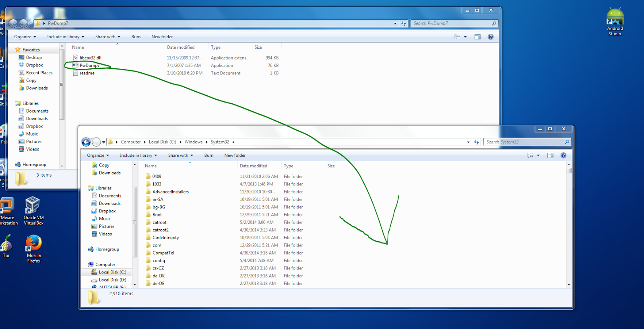
Task: Open the recent pages dropdown next to Forward in System32
Action: [103, 142]
